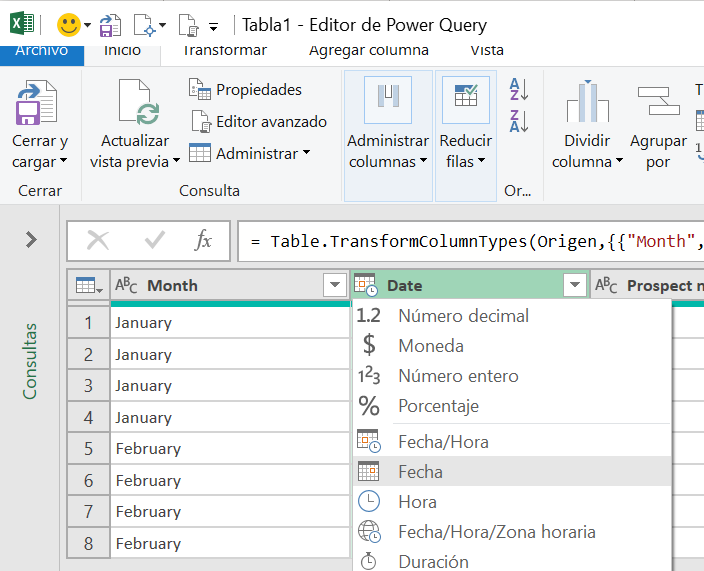Expand Actualizar vista previa dropdown arrow
704x571 pixels.
[176, 160]
